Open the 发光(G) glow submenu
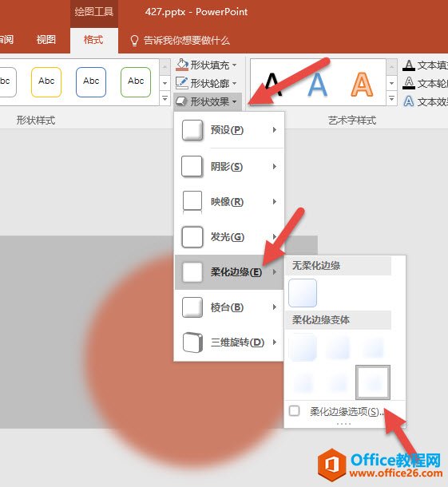This screenshot has height=487, width=448. (229, 237)
